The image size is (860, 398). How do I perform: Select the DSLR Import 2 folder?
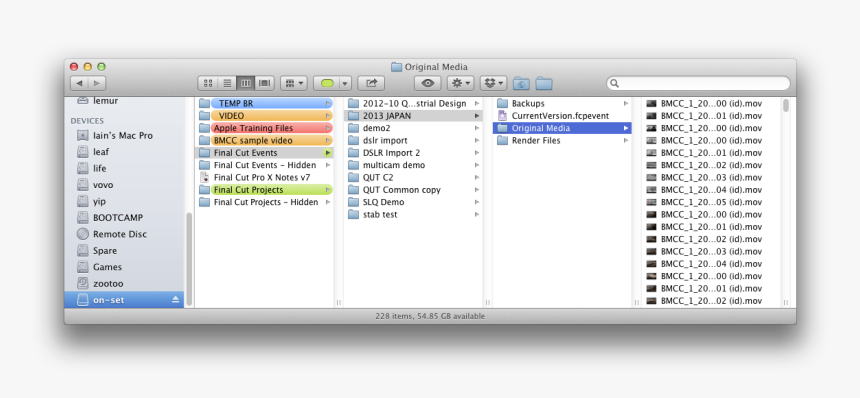[x=414, y=153]
